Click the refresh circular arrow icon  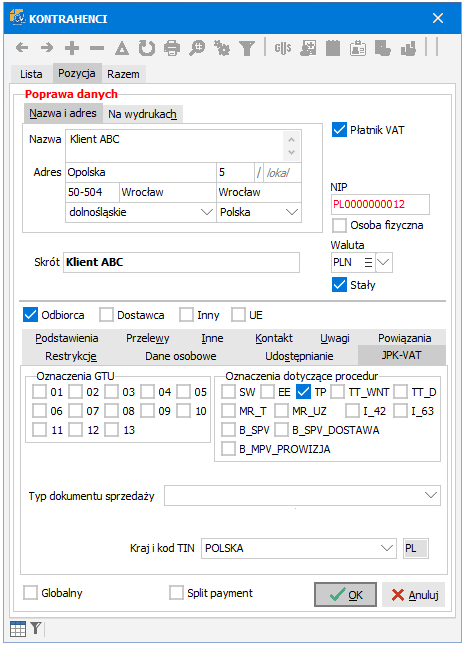(x=146, y=48)
